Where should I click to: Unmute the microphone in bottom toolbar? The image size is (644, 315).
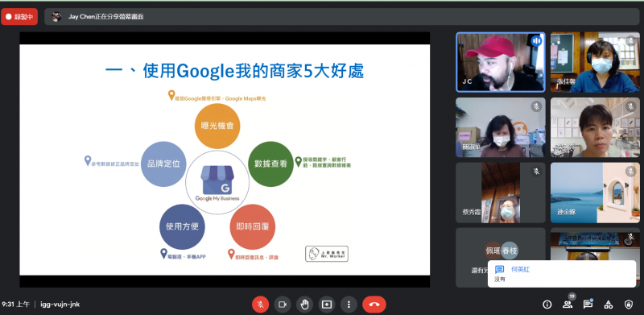[260, 305]
